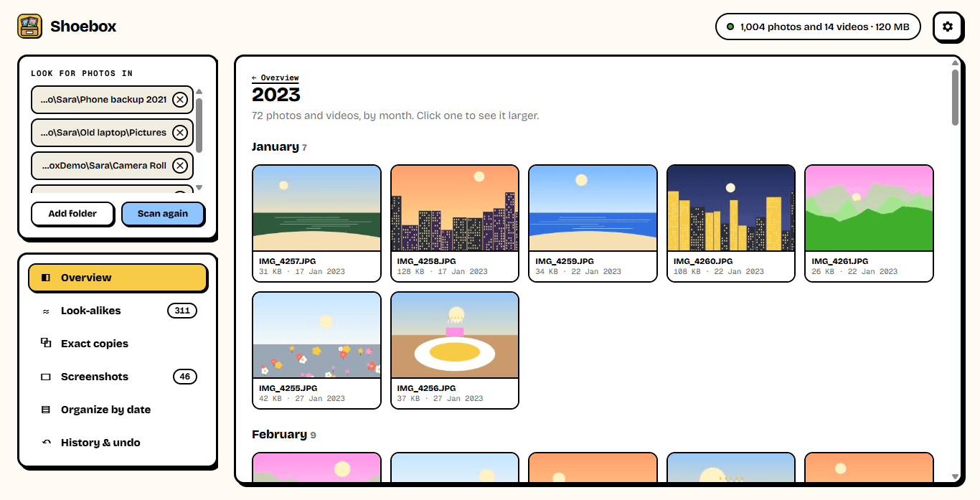Open the IMG_4255.JPG flowers photo

[x=316, y=351]
